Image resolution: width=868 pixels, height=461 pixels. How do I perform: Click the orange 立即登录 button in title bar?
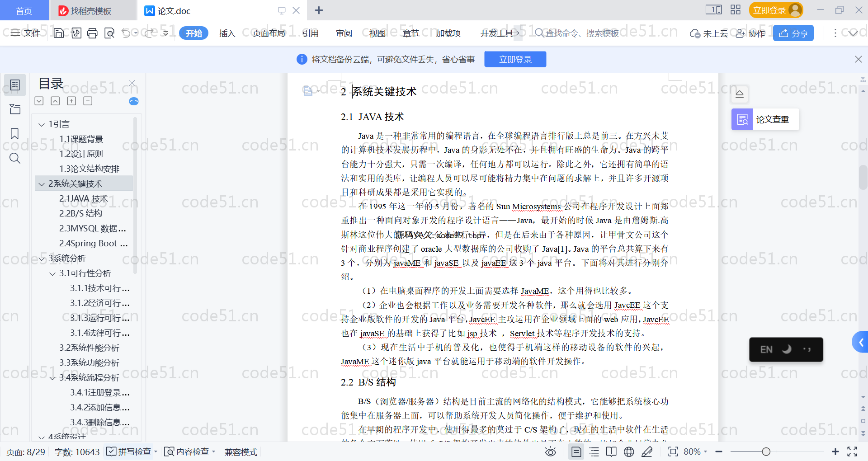tap(776, 10)
